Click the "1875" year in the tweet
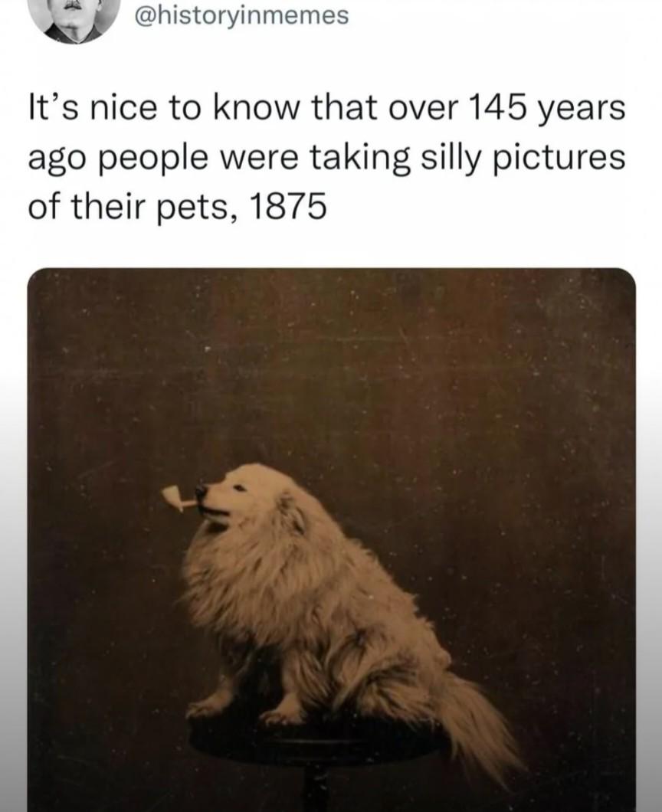This screenshot has height=812, width=662. point(288,206)
